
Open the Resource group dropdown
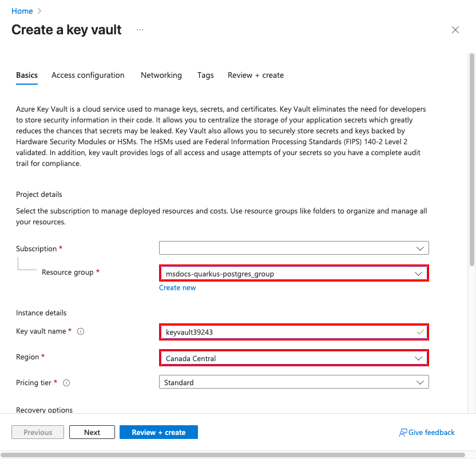pos(294,274)
